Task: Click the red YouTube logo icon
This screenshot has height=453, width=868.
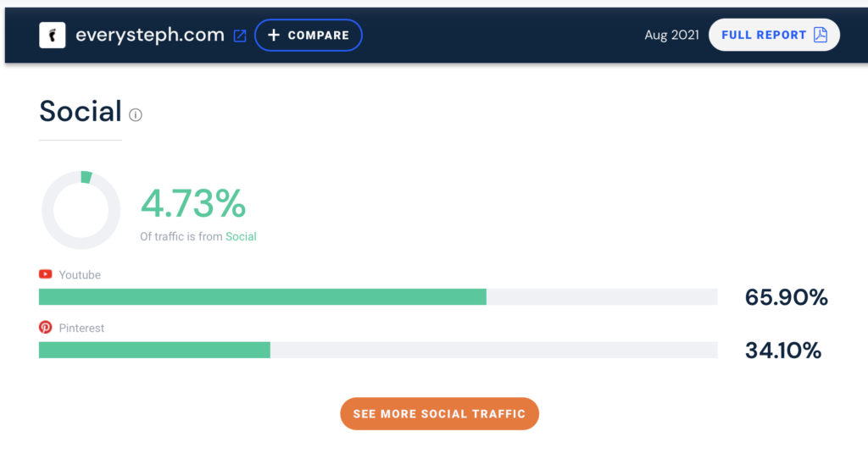Action: (46, 274)
